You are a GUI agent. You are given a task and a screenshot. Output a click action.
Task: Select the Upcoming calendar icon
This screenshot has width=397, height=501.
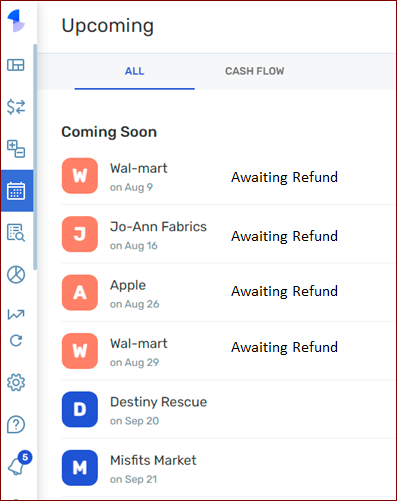click(x=16, y=191)
